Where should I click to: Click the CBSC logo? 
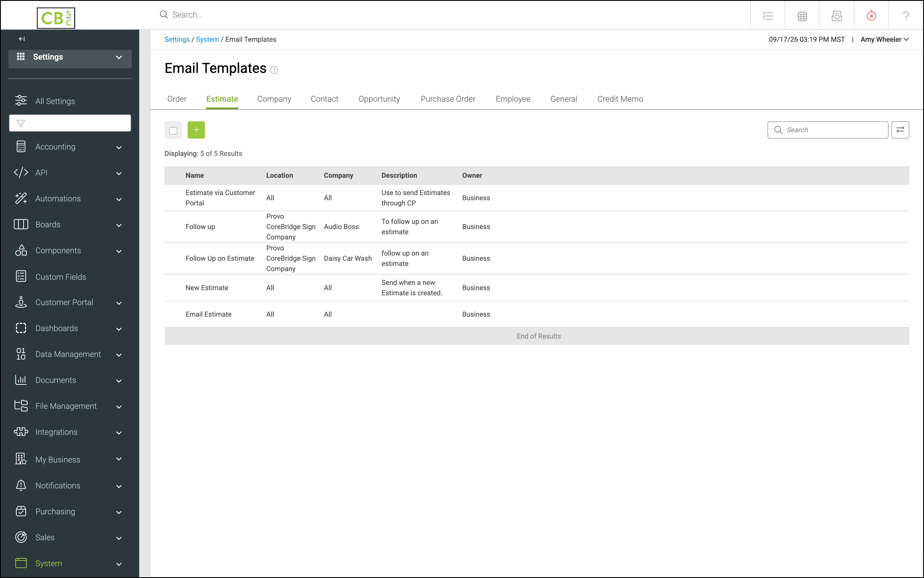pyautogui.click(x=56, y=18)
